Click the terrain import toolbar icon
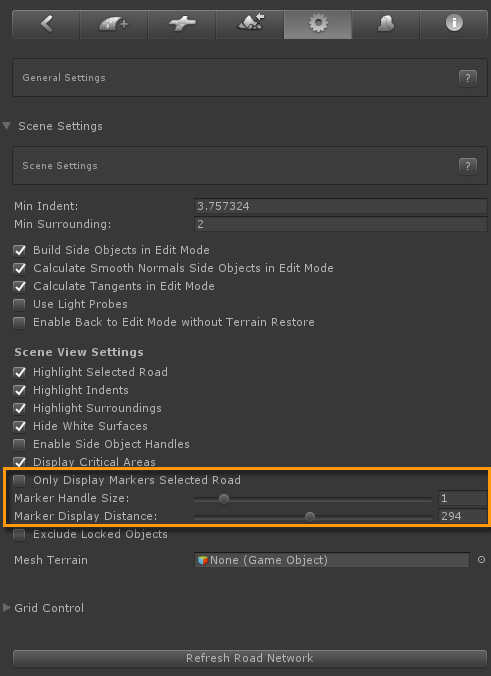This screenshot has width=491, height=676. (x=250, y=24)
